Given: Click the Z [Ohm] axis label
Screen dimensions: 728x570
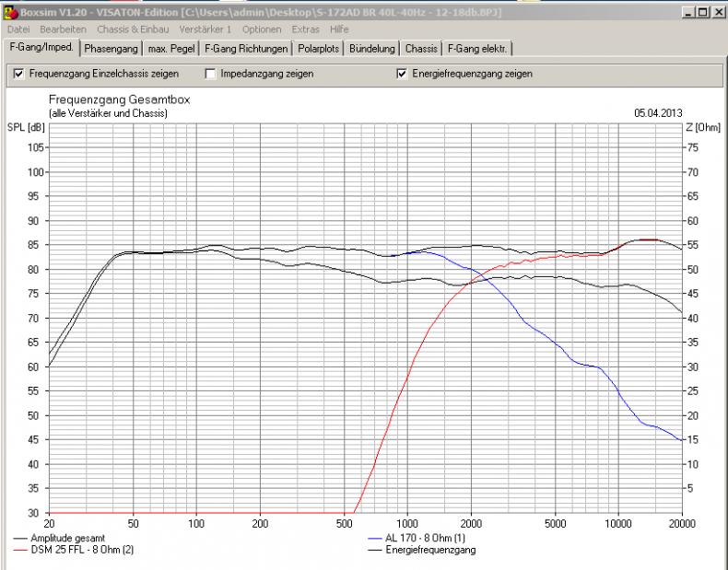Looking at the screenshot, I should pyautogui.click(x=703, y=127).
